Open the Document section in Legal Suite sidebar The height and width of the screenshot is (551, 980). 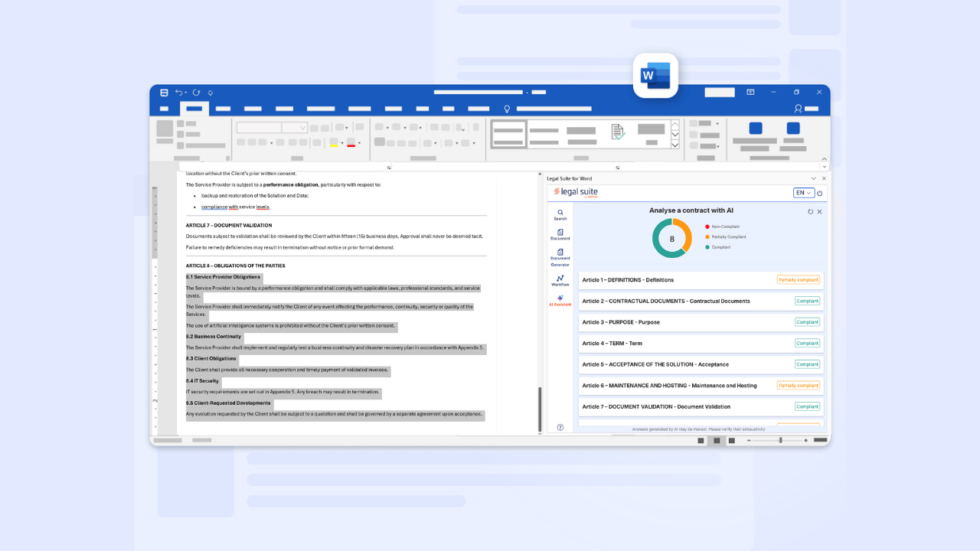(x=560, y=234)
